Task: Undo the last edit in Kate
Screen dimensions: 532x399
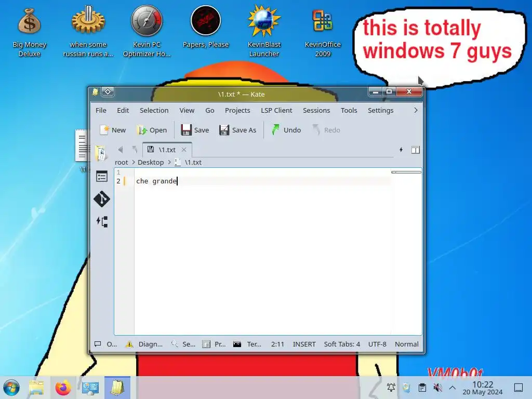Action: pos(286,130)
